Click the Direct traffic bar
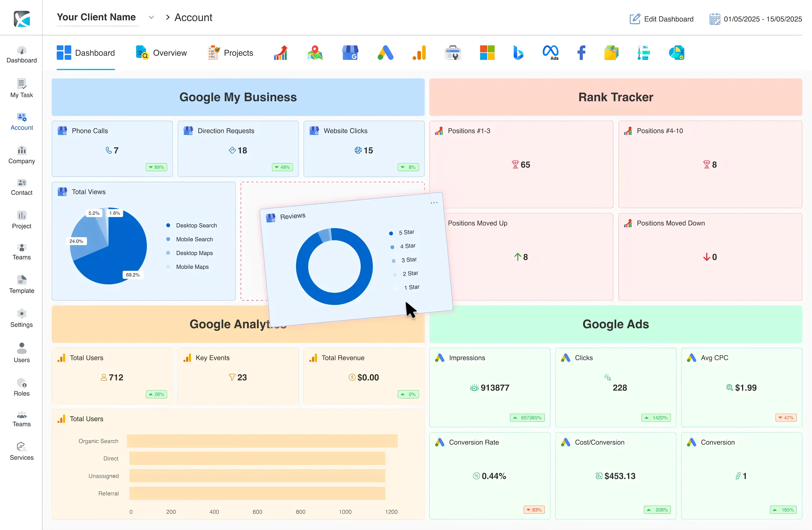The width and height of the screenshot is (812, 530). coord(257,458)
